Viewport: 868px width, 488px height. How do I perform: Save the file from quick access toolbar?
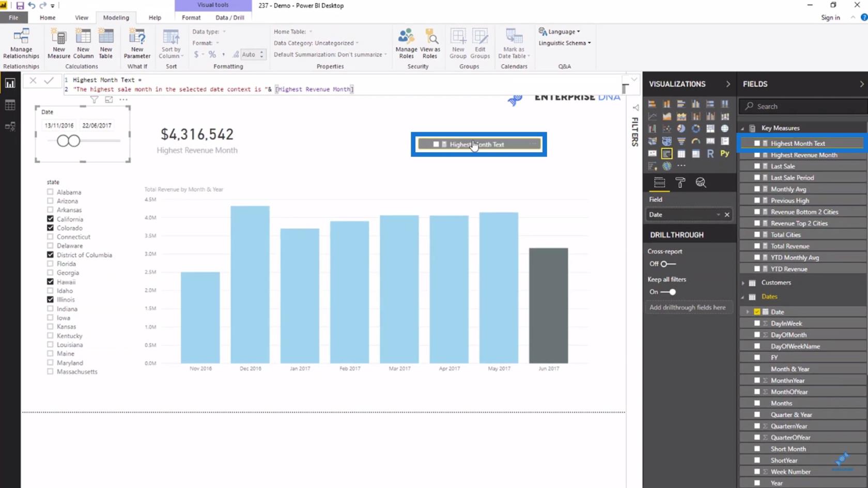tap(20, 6)
